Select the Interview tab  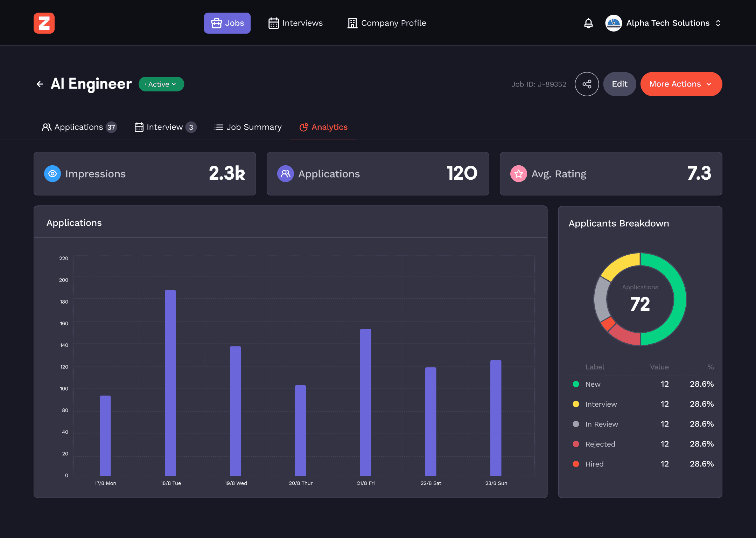click(165, 127)
